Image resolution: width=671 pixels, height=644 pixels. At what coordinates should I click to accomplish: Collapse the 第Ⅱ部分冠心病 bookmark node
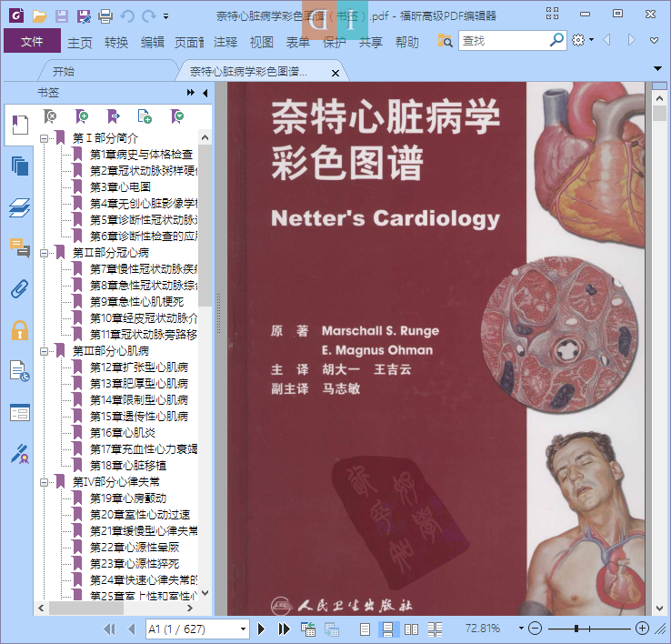click(44, 254)
